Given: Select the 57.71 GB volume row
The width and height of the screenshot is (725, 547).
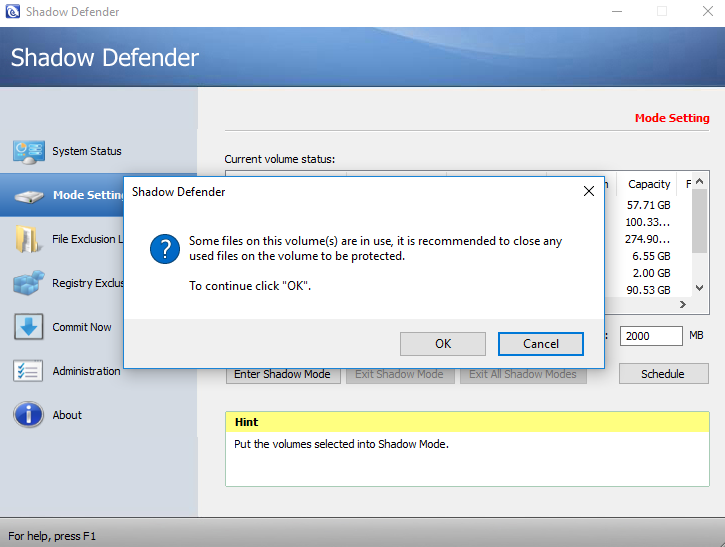Looking at the screenshot, I should [648, 205].
